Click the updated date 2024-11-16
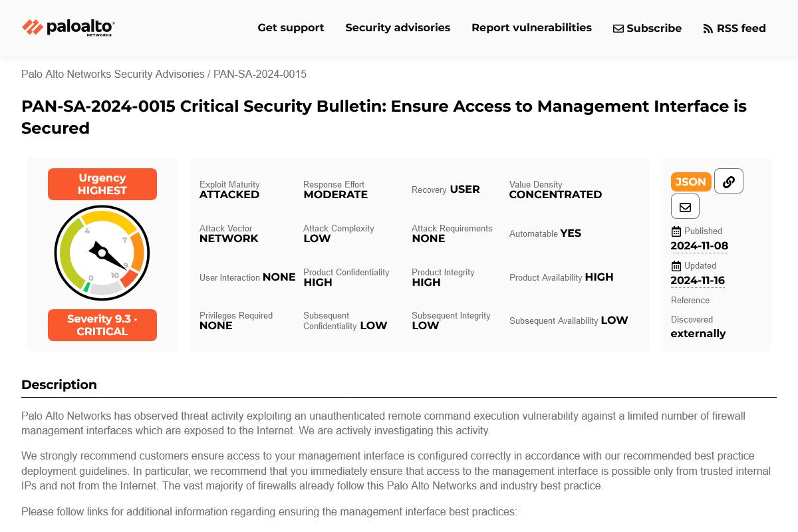798x532 pixels. (x=698, y=281)
